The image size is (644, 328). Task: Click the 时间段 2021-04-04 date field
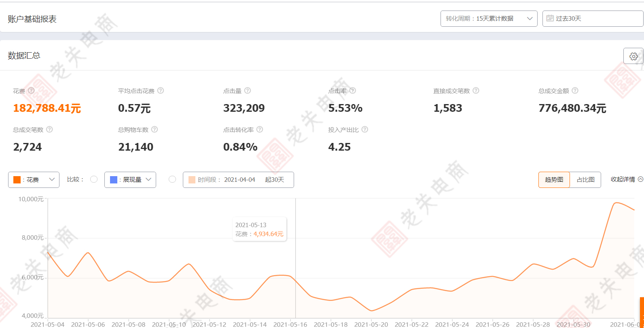238,180
